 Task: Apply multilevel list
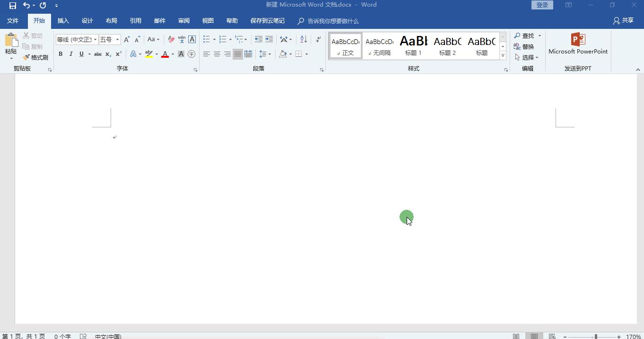(239, 39)
